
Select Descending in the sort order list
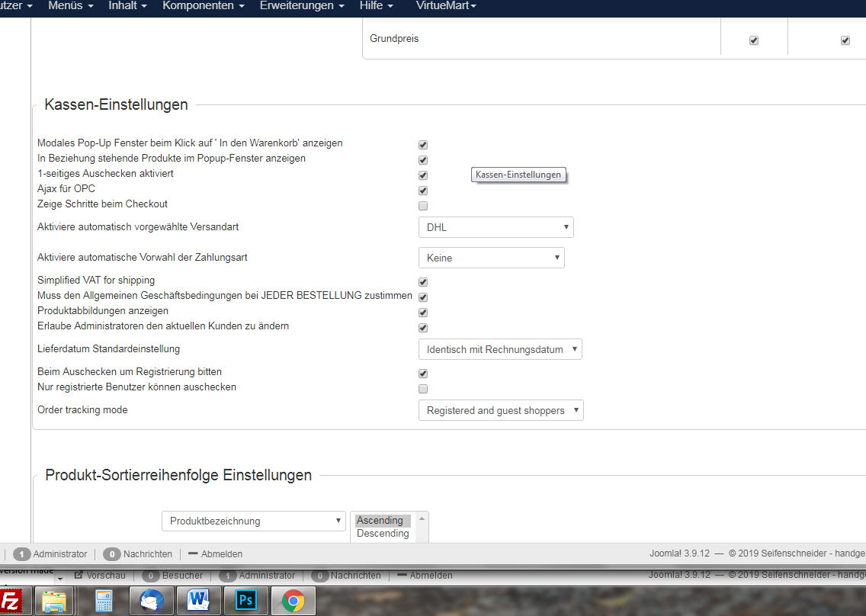click(x=383, y=534)
